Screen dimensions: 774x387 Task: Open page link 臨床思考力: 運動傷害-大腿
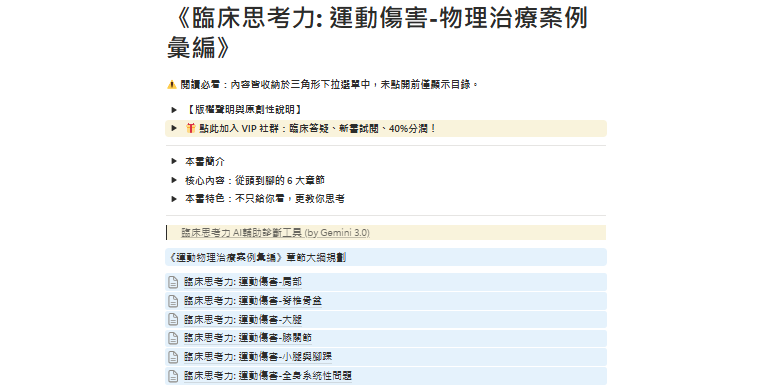(x=243, y=320)
